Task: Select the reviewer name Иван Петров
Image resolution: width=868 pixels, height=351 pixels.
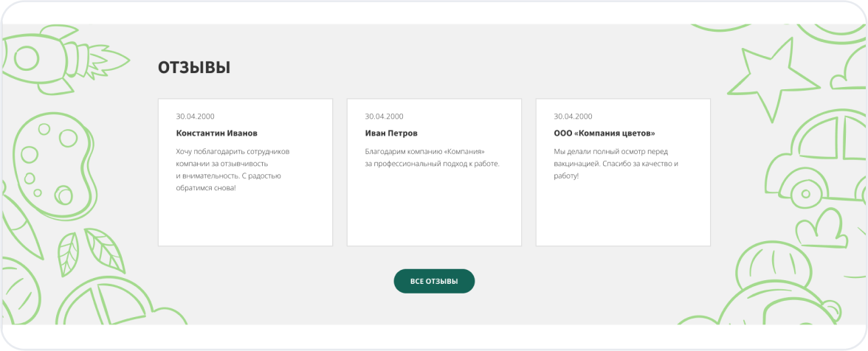Action: point(391,133)
